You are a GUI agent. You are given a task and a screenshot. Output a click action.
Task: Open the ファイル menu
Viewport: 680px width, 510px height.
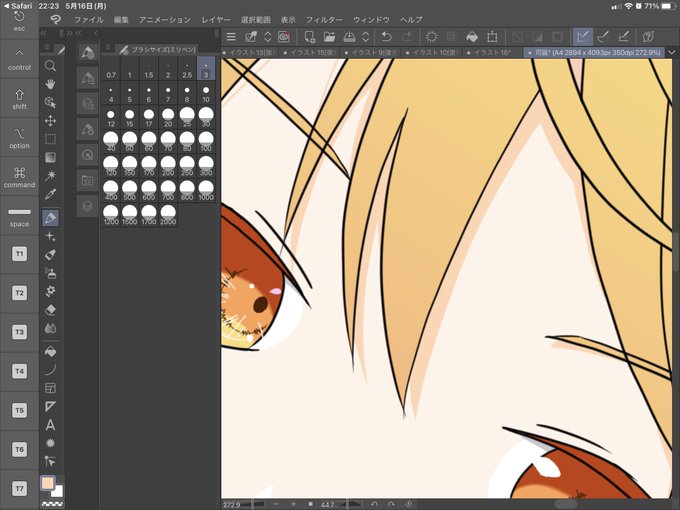coord(88,20)
